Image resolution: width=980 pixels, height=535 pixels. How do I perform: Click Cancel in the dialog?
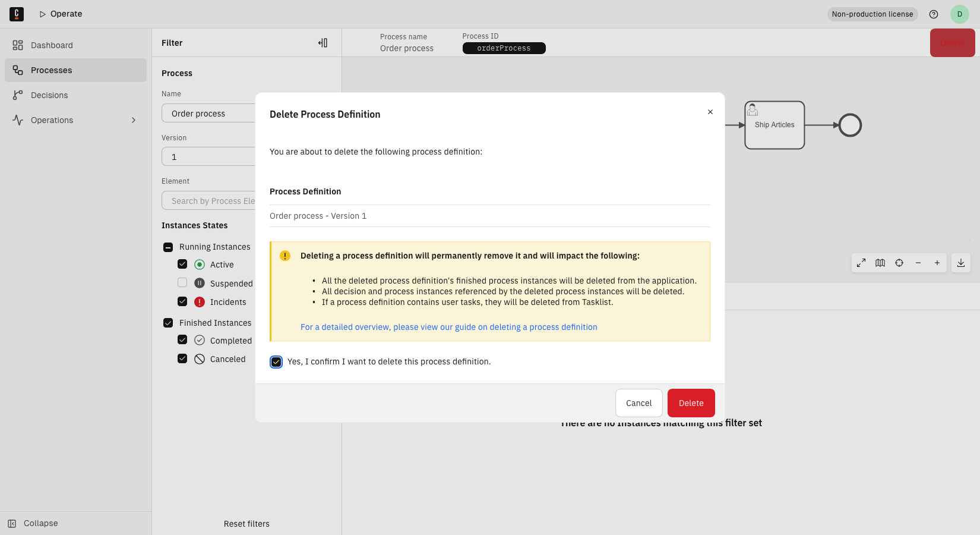[639, 403]
